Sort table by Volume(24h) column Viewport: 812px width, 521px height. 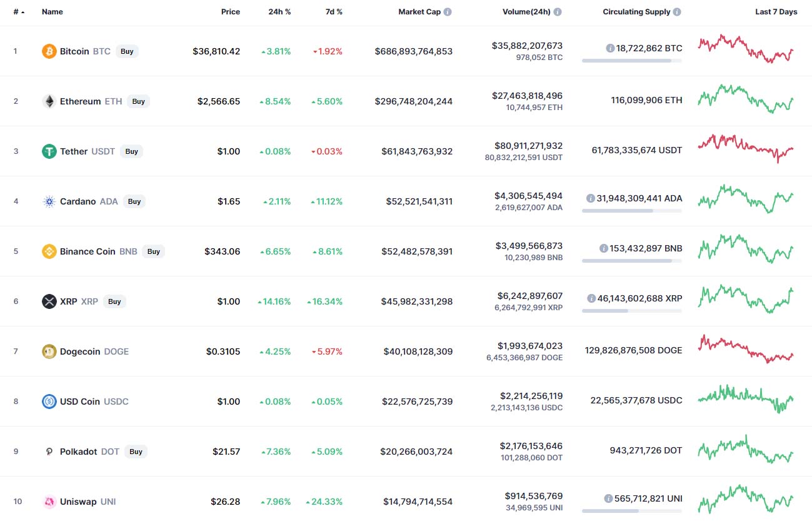click(526, 12)
